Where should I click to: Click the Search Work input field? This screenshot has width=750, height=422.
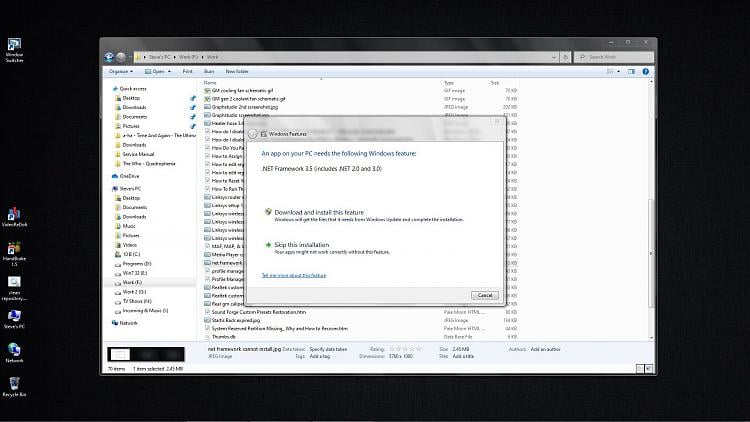pyautogui.click(x=614, y=57)
